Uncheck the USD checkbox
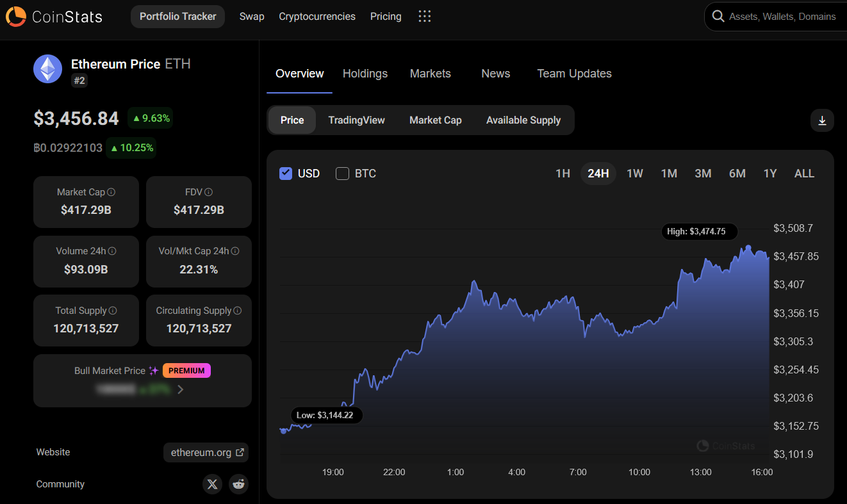847x504 pixels. click(x=286, y=174)
